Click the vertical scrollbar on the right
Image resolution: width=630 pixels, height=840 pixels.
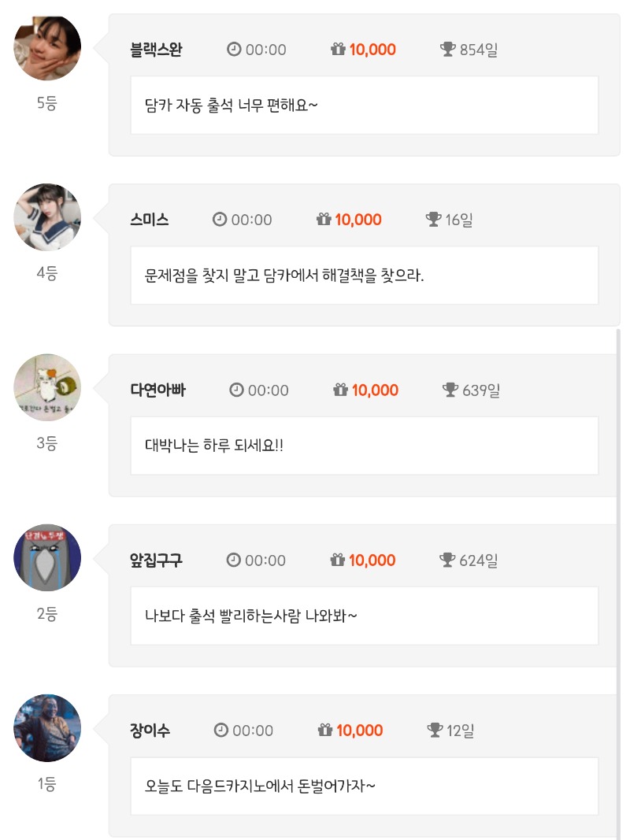(618, 583)
